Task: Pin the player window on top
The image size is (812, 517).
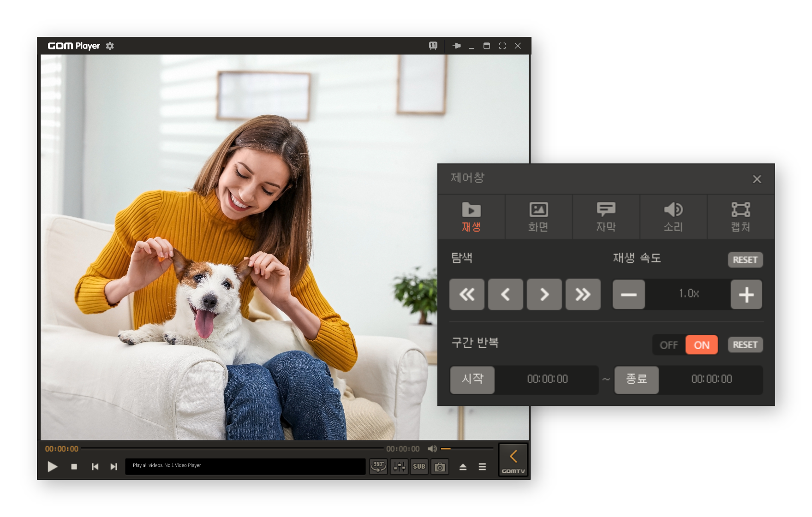Action: coord(456,46)
